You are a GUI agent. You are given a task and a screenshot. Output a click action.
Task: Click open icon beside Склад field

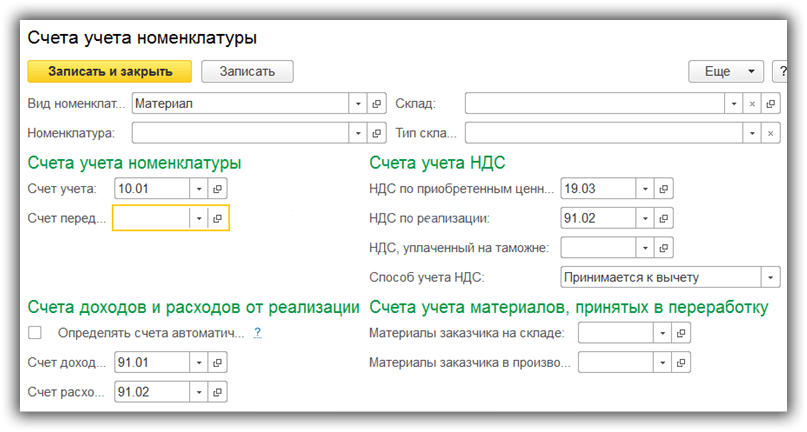tap(770, 104)
